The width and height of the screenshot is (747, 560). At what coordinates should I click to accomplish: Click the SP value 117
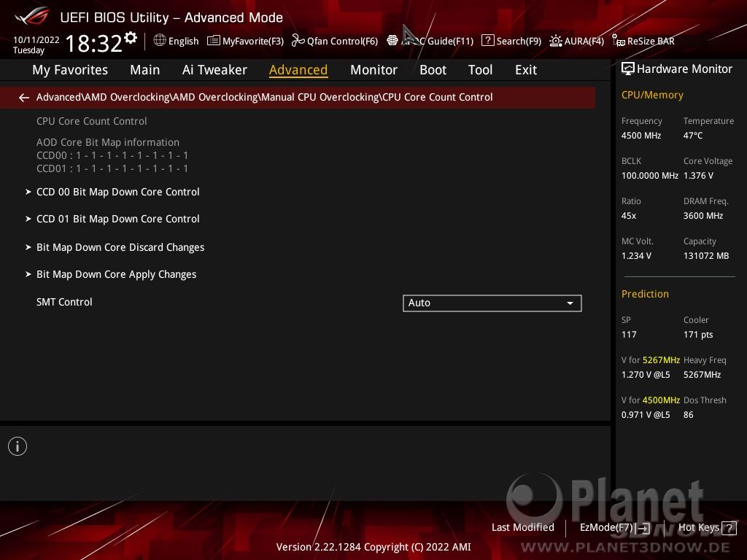pyautogui.click(x=629, y=335)
